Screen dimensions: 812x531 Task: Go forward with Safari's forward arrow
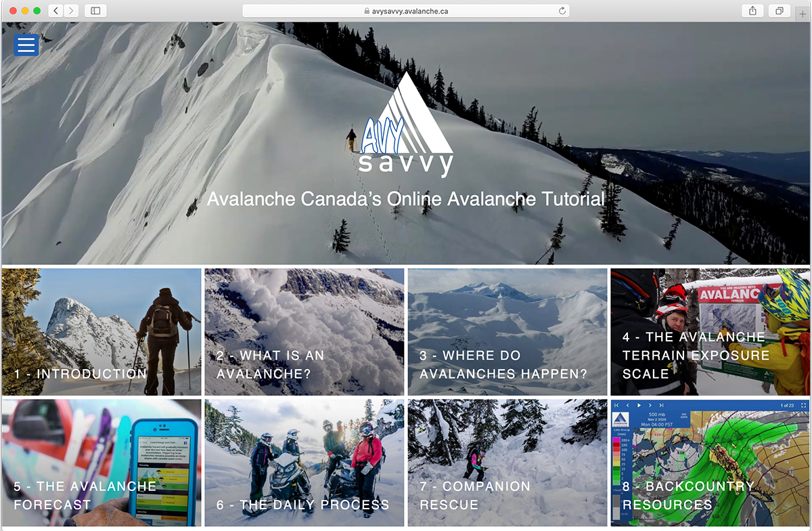click(71, 11)
